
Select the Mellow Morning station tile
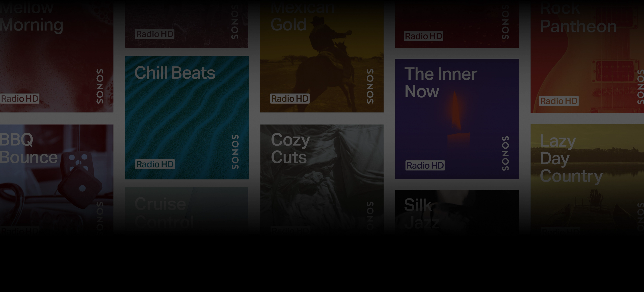(57, 56)
